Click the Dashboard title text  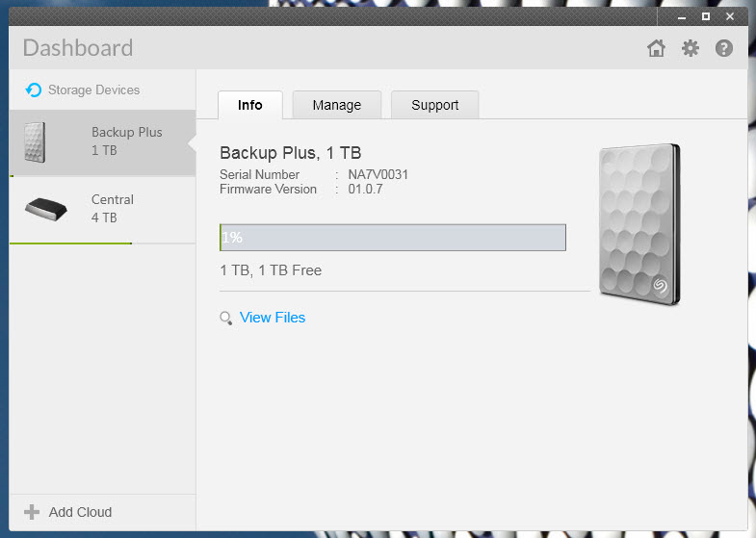[x=78, y=48]
